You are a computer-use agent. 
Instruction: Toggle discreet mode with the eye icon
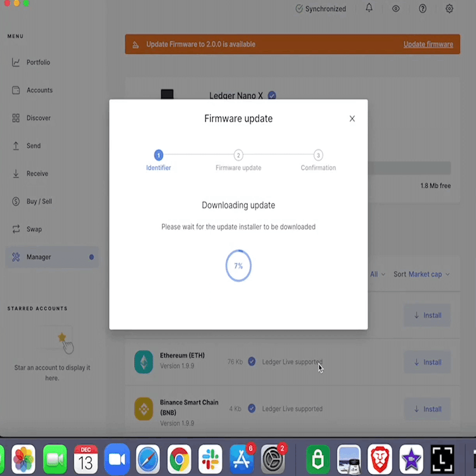click(x=396, y=9)
